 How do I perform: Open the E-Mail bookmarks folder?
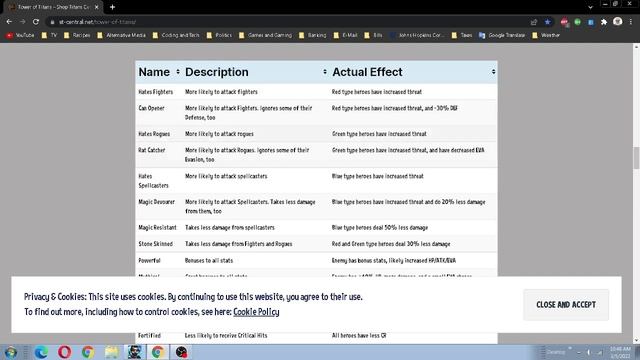pos(346,36)
